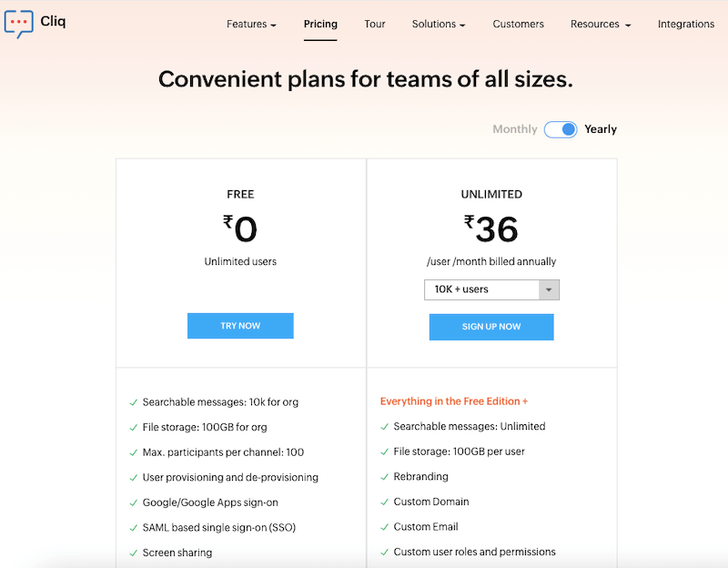Click the checkmark beside Rebranding
Viewport: 728px width, 568px height.
click(384, 476)
